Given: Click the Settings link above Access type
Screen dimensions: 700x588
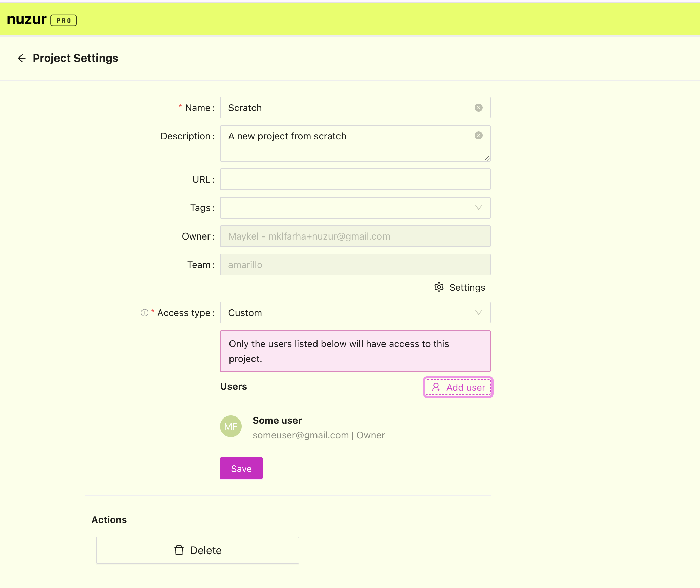Looking at the screenshot, I should click(x=467, y=287).
